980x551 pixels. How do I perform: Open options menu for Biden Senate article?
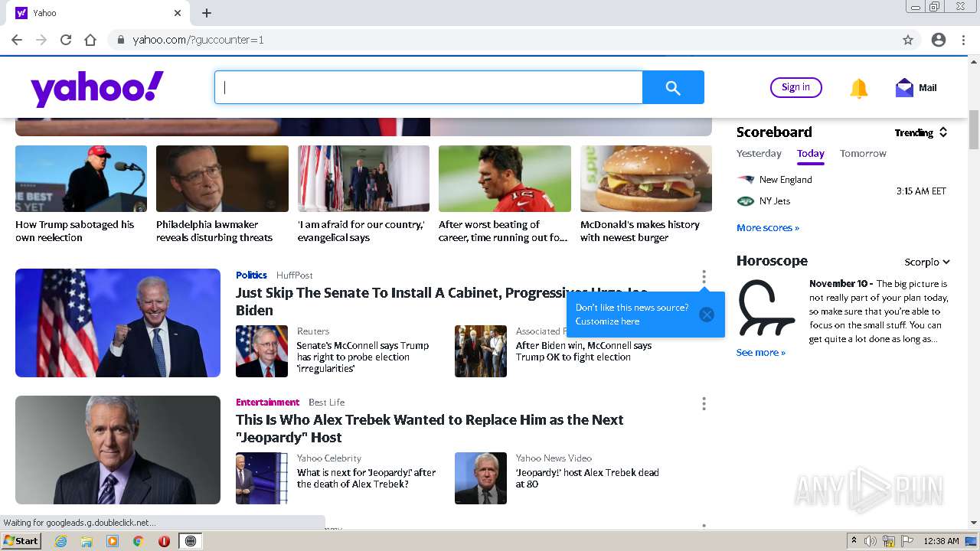pyautogui.click(x=704, y=277)
